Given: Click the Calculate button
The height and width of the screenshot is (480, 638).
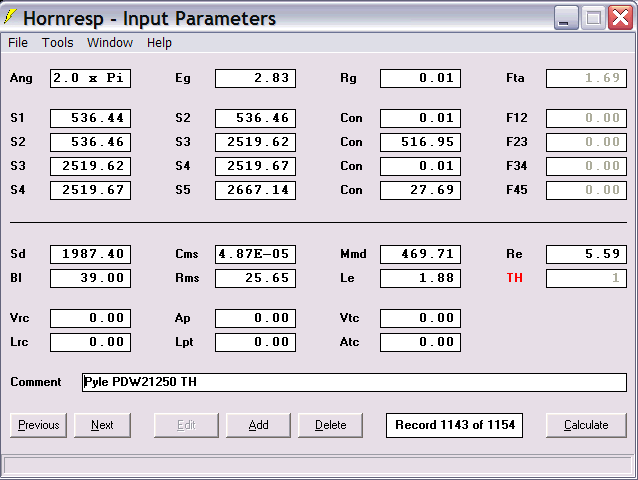Looking at the screenshot, I should tap(586, 425).
